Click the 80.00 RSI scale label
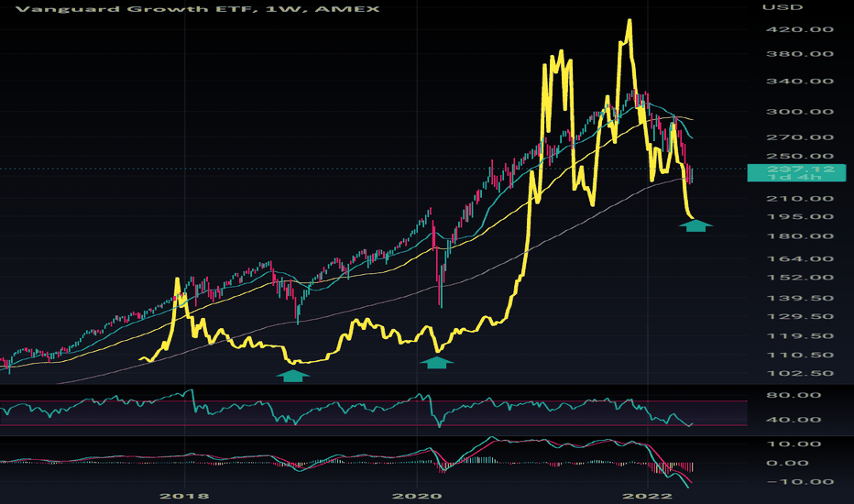This screenshot has width=854, height=504. [x=794, y=395]
